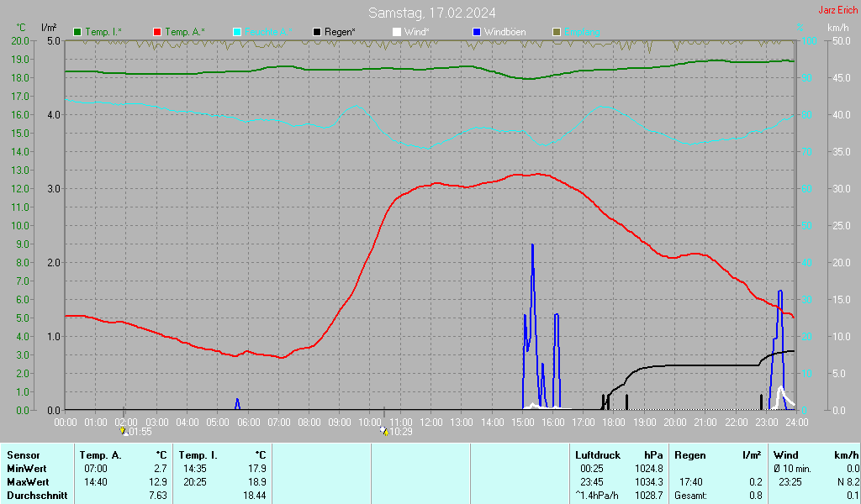Click the moon marker at 01:55

pyautogui.click(x=125, y=432)
